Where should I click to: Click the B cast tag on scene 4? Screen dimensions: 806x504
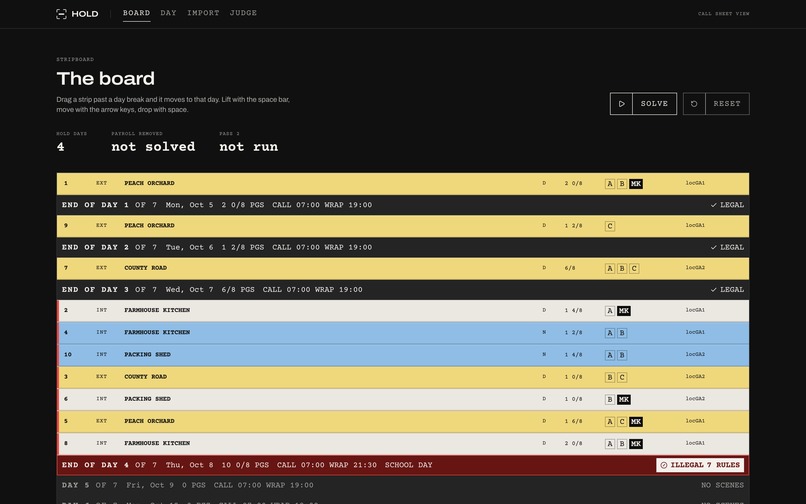pyautogui.click(x=622, y=333)
